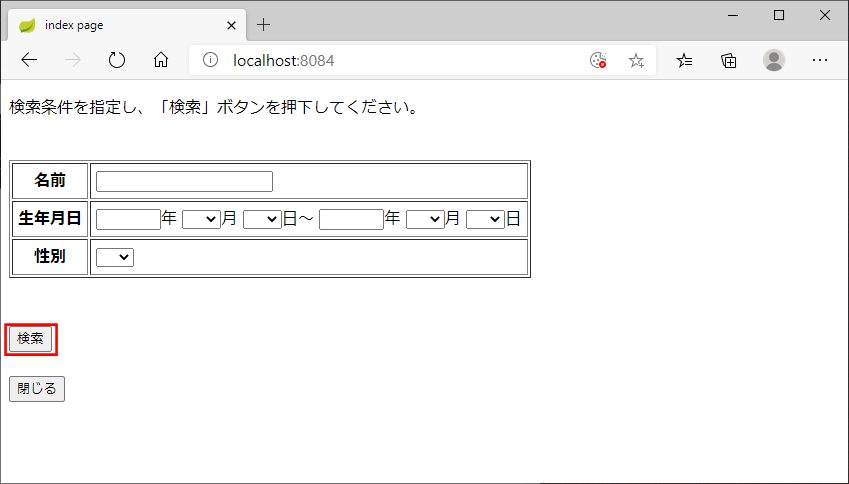
Task: Click the browser back arrow
Action: coord(29,60)
